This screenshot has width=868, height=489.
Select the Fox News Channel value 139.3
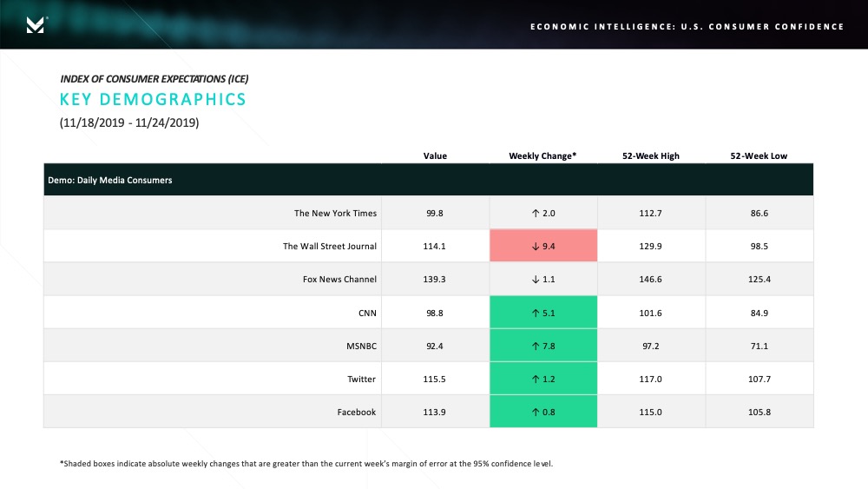pyautogui.click(x=434, y=280)
